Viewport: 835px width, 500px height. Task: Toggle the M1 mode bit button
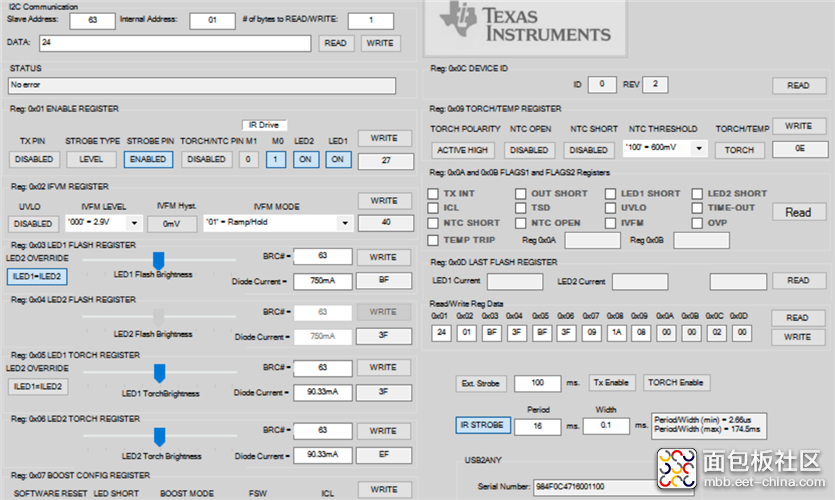[248, 159]
